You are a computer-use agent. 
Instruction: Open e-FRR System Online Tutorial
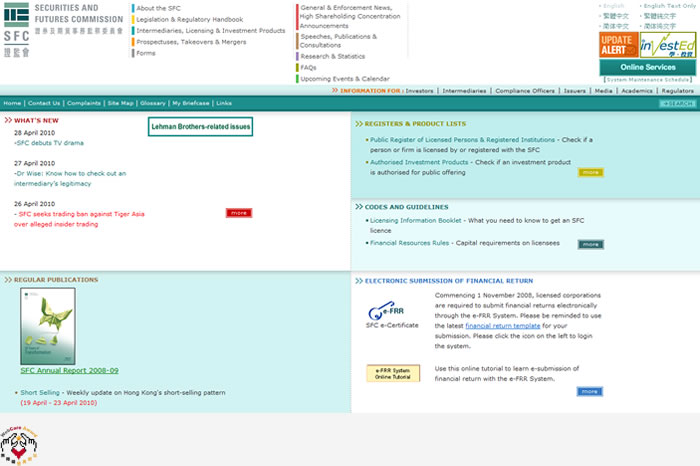pos(393,373)
